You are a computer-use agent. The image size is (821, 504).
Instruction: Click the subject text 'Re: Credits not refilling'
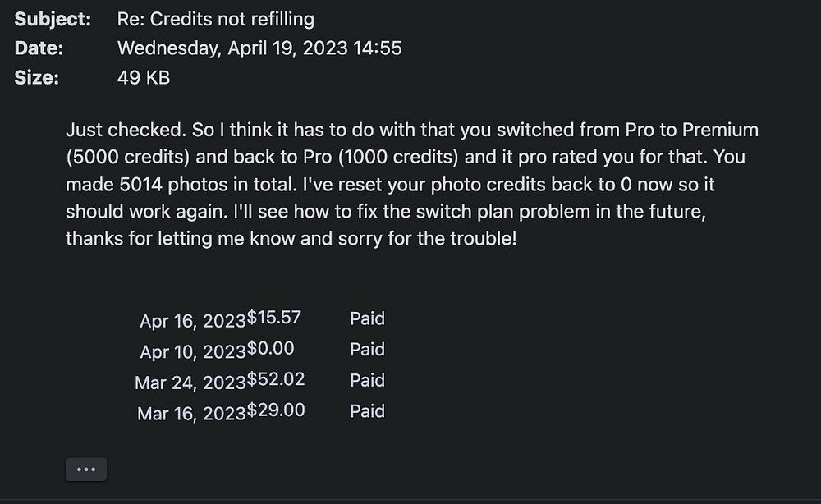tap(215, 18)
